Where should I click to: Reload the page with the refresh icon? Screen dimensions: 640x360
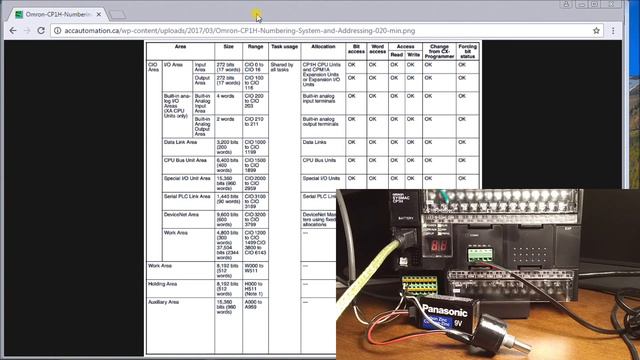[41, 31]
